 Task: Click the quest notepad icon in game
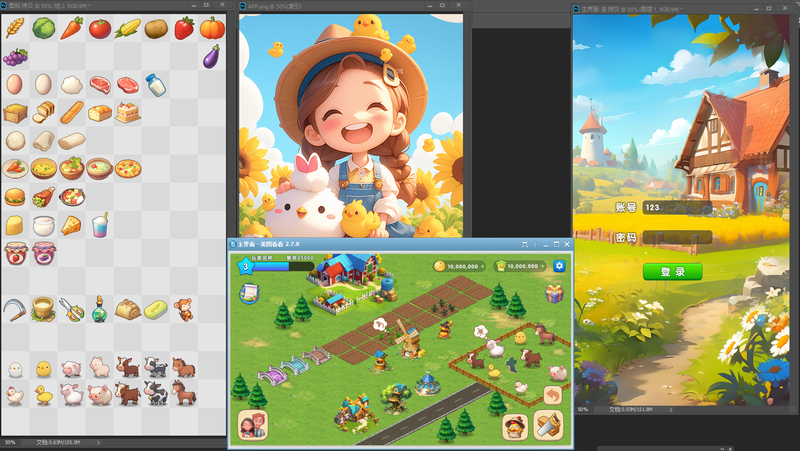click(249, 293)
